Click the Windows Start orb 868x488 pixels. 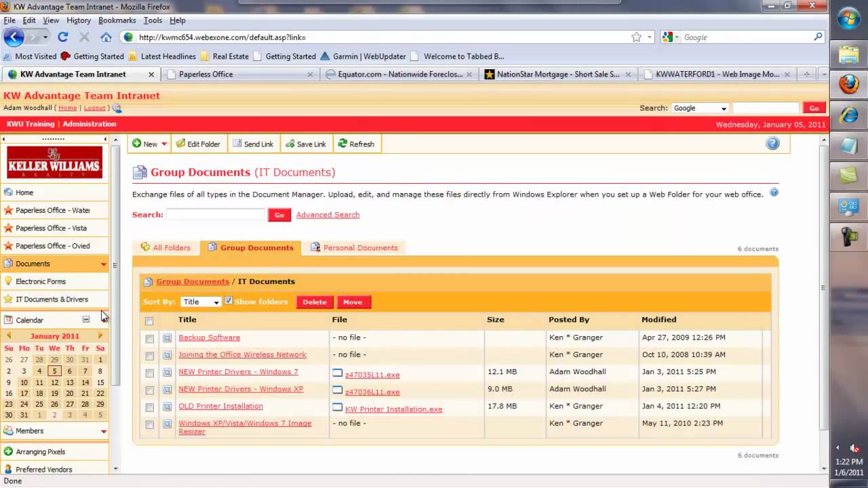click(x=848, y=18)
